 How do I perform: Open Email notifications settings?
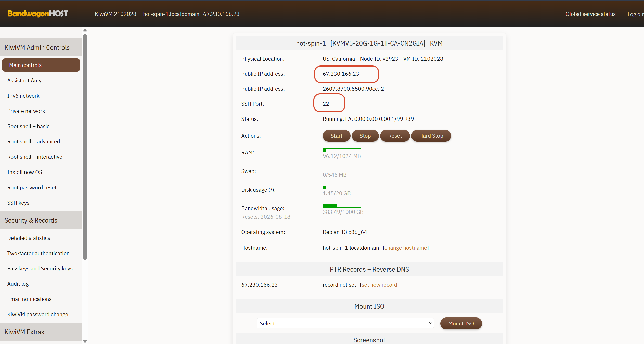pyautogui.click(x=29, y=299)
